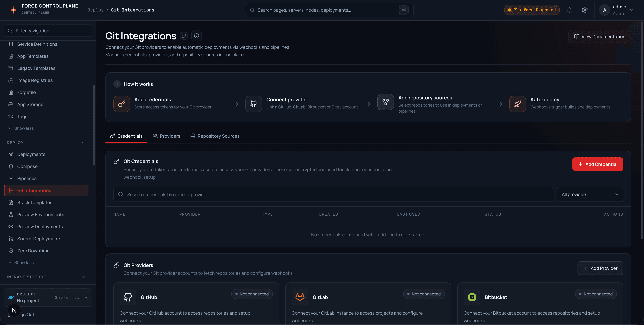The image size is (644, 325).
Task: Collapse the DEPLOY section
Action: coord(83,143)
